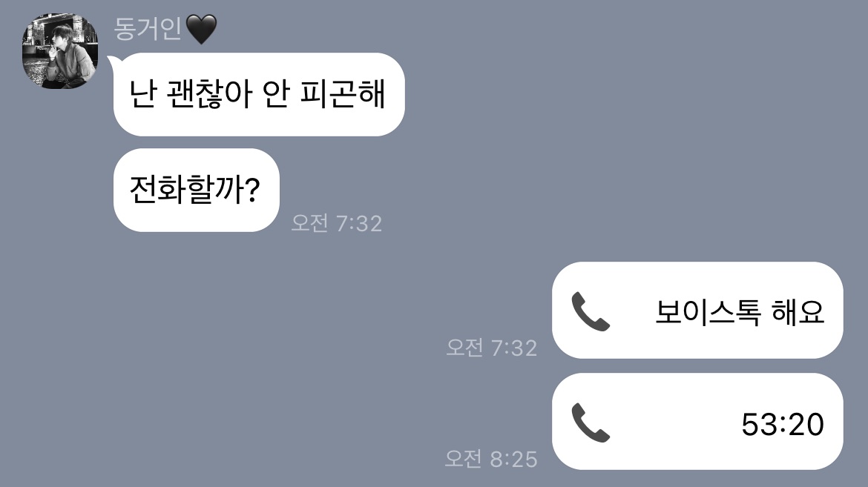Click the word 괜찮아 in first message
This screenshot has height=487, width=868.
(210, 94)
